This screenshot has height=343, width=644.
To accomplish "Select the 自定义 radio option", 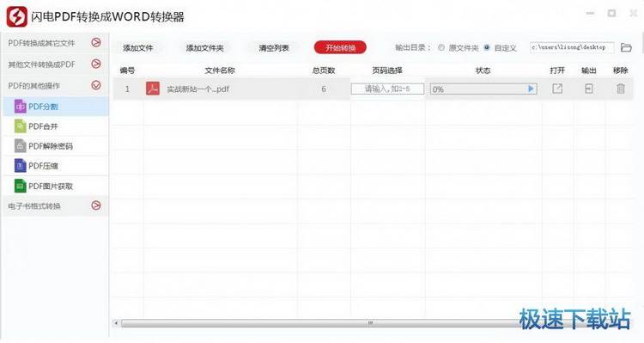I will coord(487,47).
